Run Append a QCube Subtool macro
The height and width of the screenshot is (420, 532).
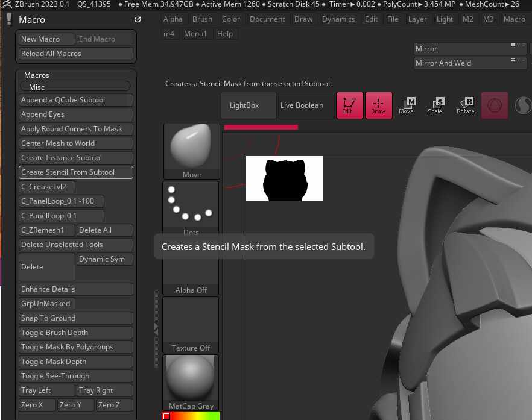click(76, 100)
